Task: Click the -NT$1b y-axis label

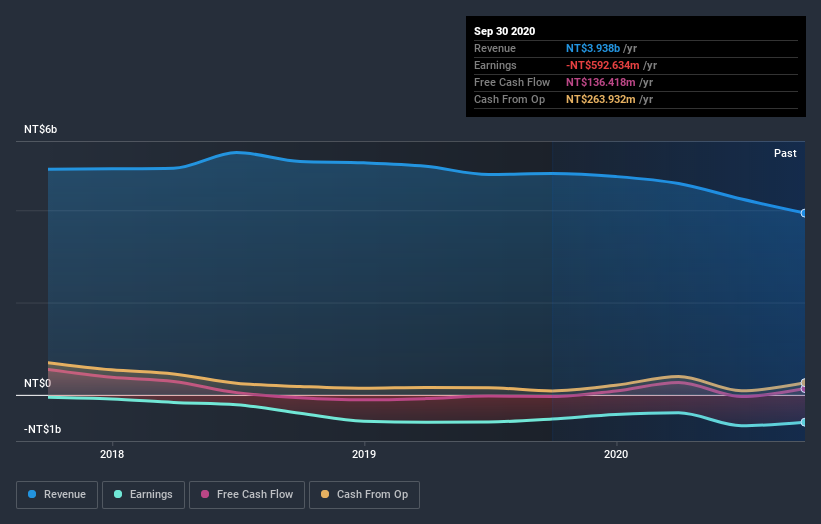Action: point(42,429)
